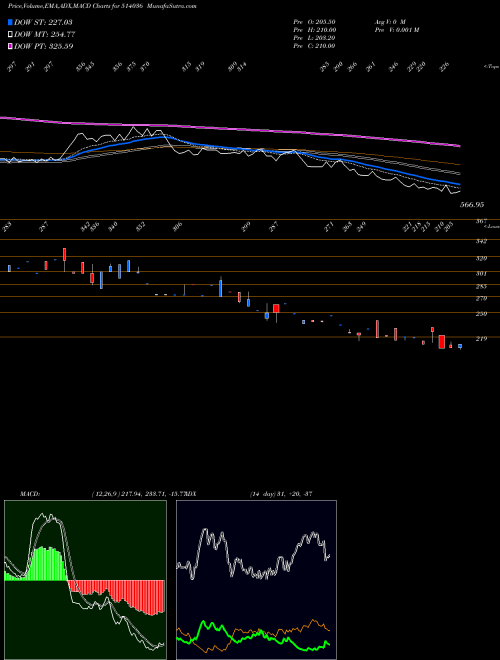Click the MACD: panel title
This screenshot has width=500, height=660.
coord(30,494)
